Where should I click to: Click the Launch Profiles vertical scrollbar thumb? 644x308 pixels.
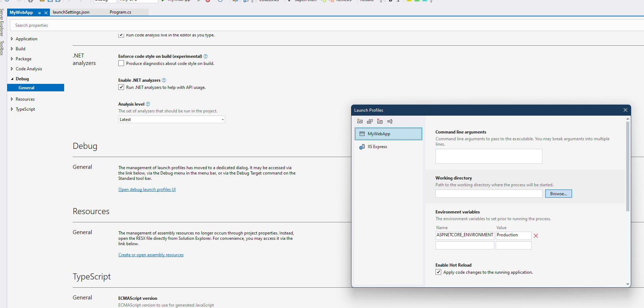coord(628,166)
